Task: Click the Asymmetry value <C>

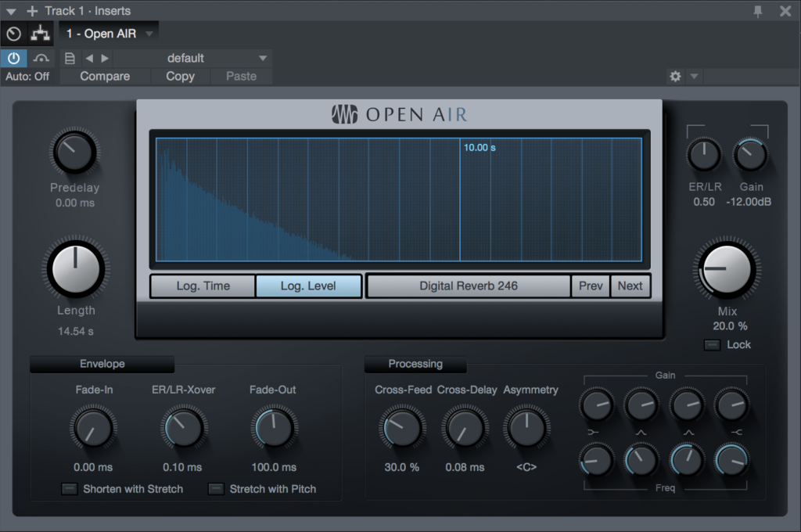Action: coord(526,467)
